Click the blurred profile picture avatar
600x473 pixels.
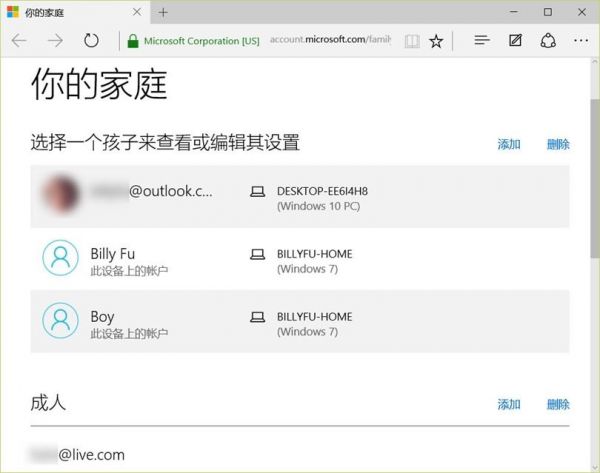coord(61,194)
